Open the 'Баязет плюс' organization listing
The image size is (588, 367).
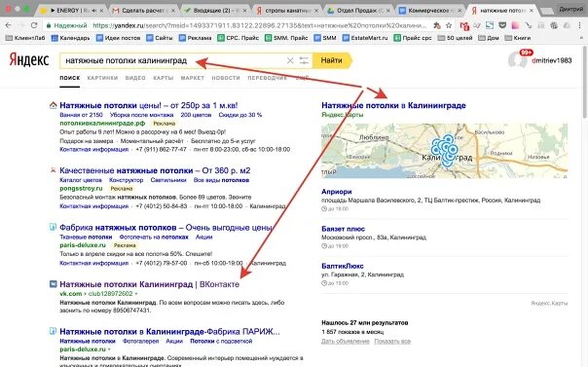(x=343, y=229)
